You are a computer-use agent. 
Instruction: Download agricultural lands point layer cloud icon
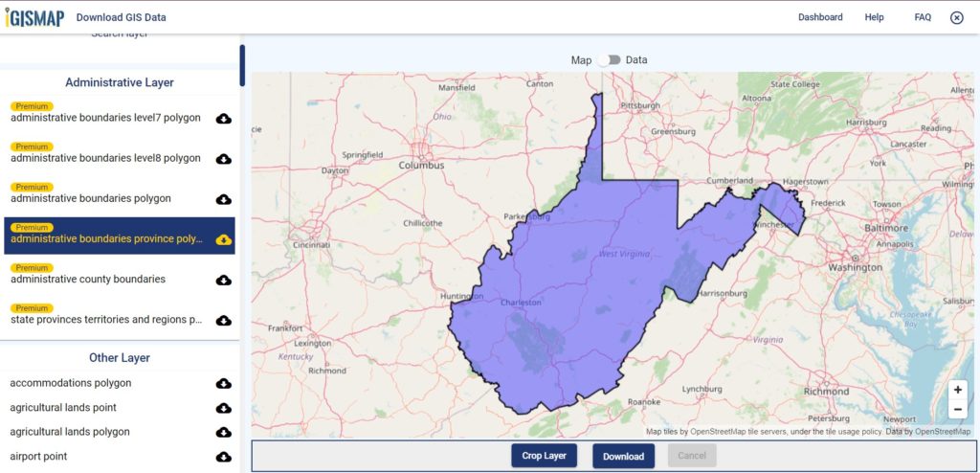click(224, 408)
